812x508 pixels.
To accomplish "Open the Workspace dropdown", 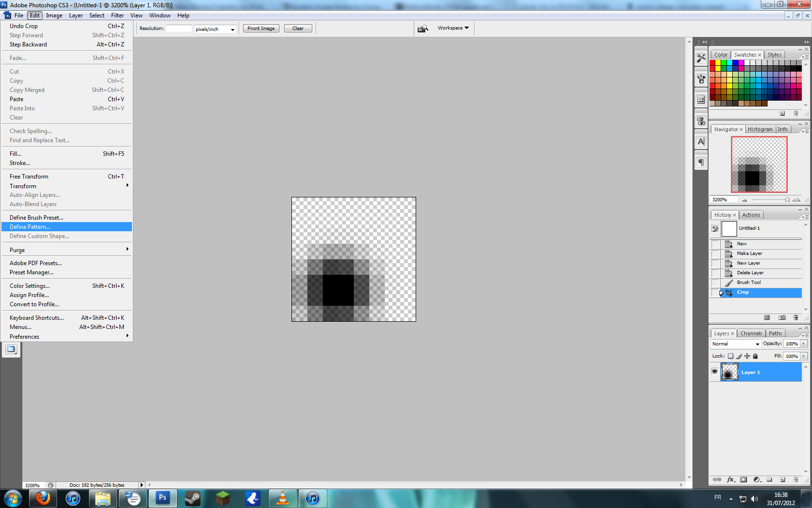I will (x=453, y=28).
